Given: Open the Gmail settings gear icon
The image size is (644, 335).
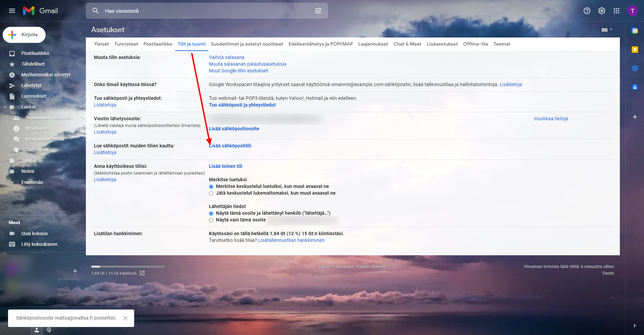Looking at the screenshot, I should coord(601,11).
